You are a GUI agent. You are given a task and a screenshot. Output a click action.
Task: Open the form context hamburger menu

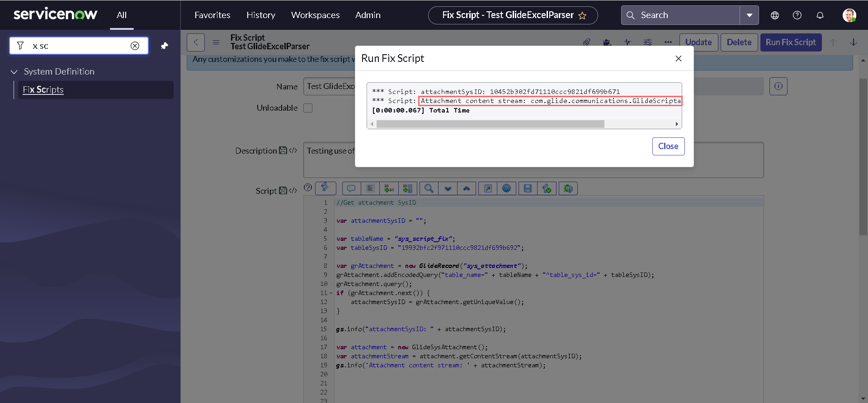[216, 42]
